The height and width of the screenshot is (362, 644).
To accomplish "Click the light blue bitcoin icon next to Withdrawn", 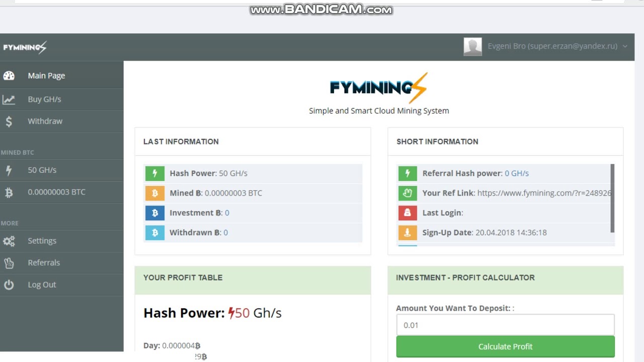I will [x=155, y=233].
